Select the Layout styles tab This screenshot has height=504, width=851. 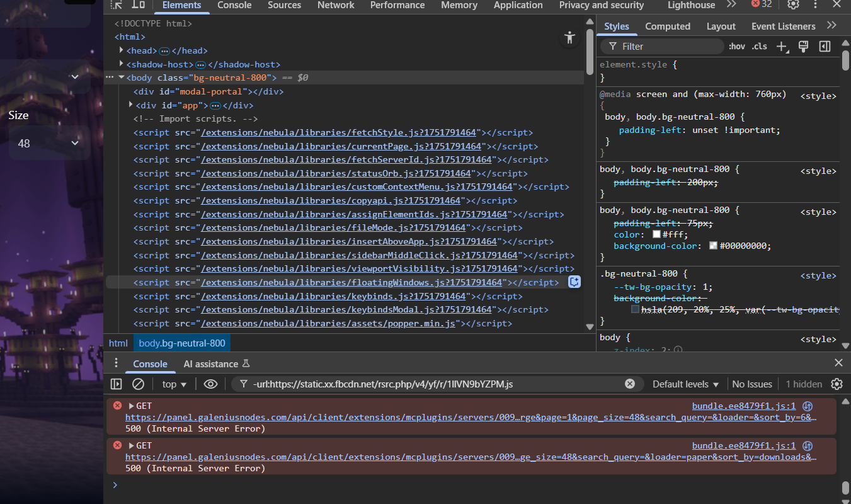[721, 26]
